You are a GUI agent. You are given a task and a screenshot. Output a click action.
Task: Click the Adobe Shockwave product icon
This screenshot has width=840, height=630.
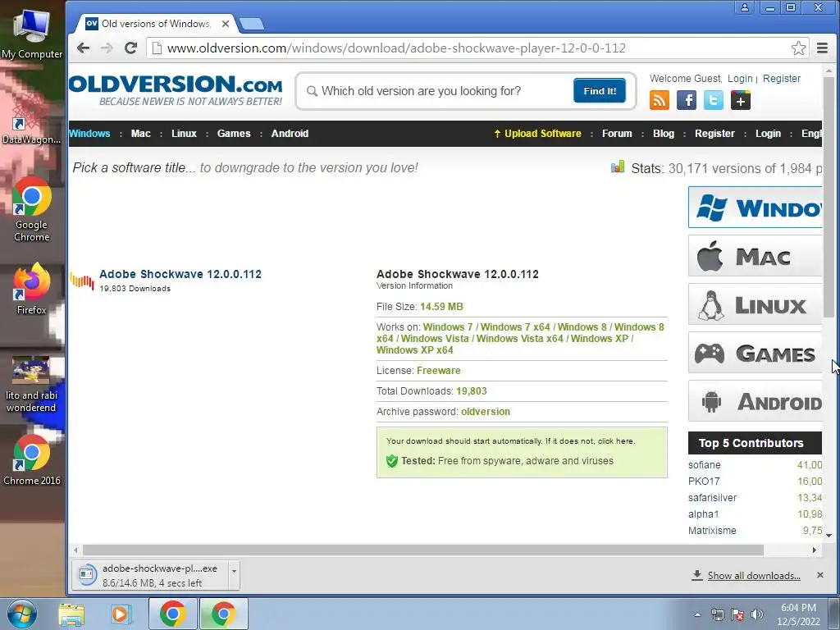(82, 281)
